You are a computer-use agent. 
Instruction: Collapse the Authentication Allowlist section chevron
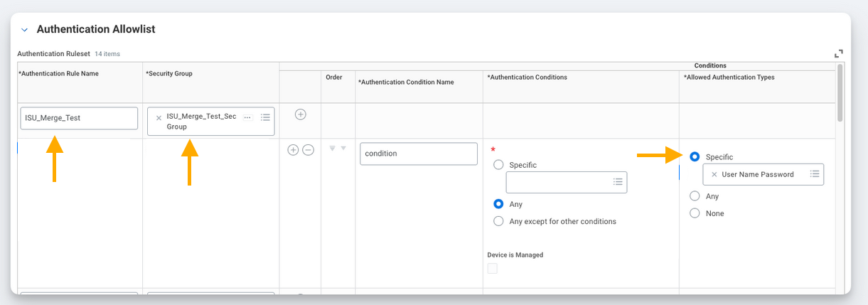(25, 30)
